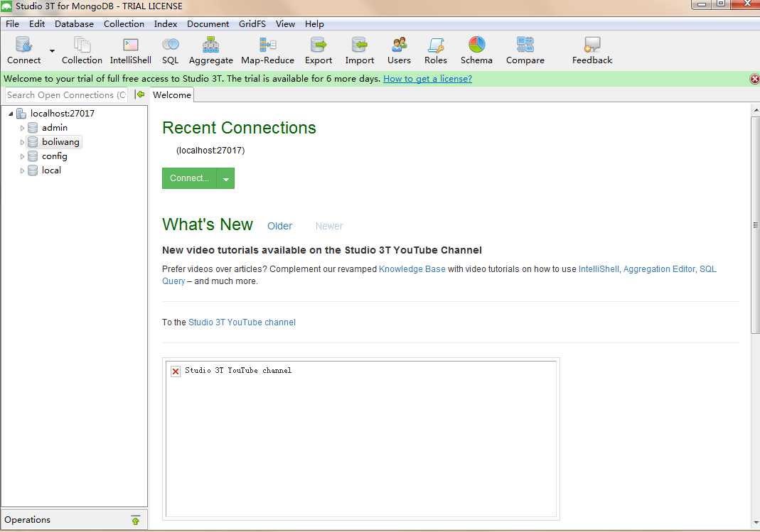Viewport: 760px width, 532px height.
Task: Open the View menu
Action: (x=286, y=23)
